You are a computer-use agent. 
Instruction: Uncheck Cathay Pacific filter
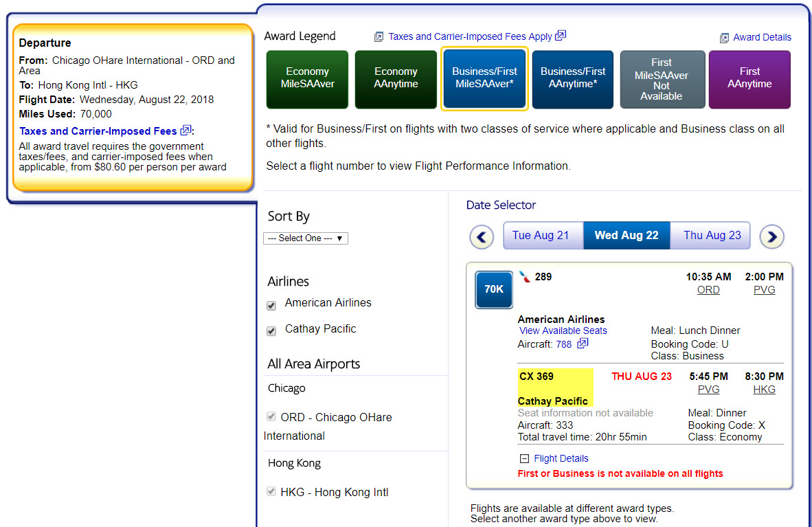coord(271,331)
